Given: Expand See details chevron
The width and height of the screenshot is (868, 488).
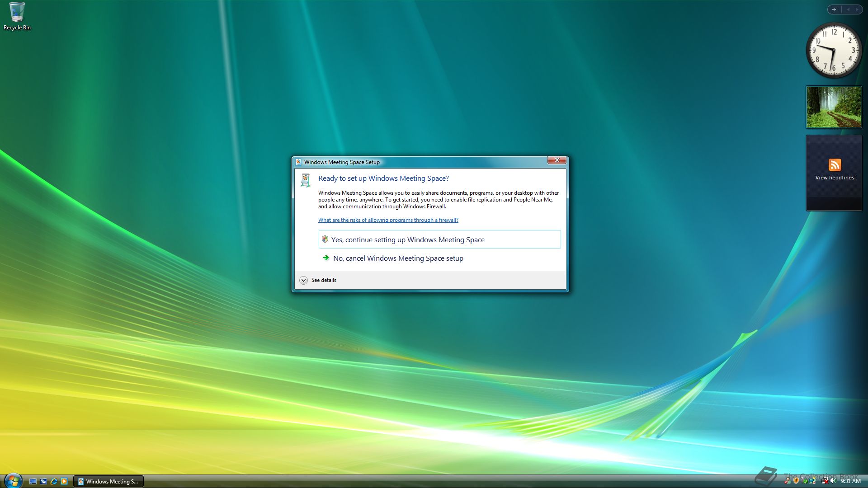Looking at the screenshot, I should point(303,280).
